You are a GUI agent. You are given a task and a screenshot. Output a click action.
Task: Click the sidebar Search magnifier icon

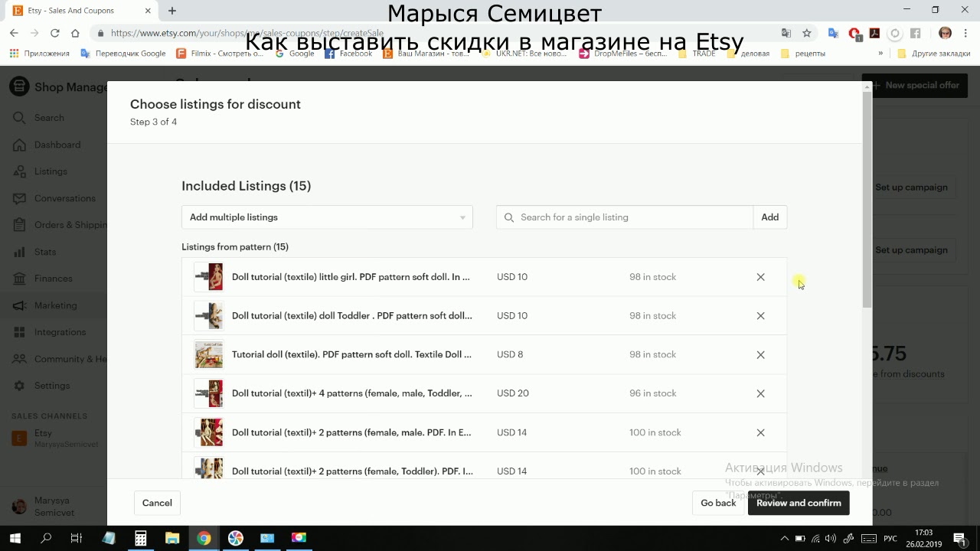click(x=19, y=118)
